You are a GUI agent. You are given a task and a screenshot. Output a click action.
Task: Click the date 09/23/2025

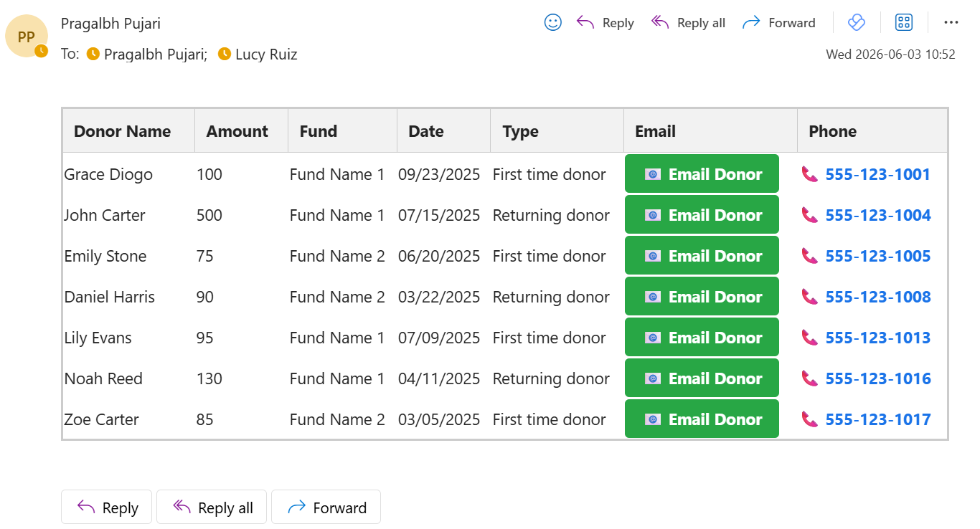click(439, 174)
